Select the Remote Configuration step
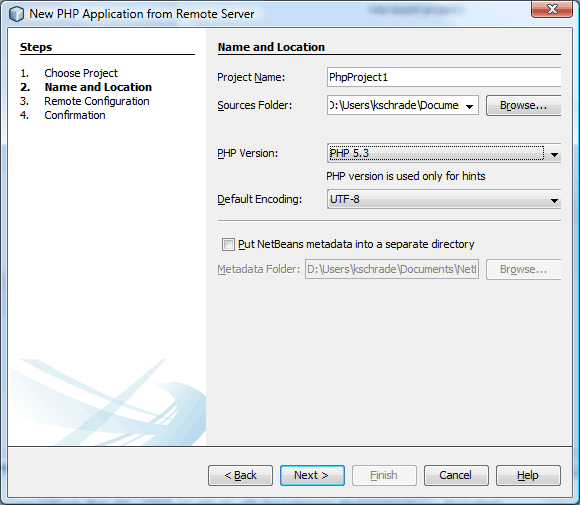 click(97, 101)
